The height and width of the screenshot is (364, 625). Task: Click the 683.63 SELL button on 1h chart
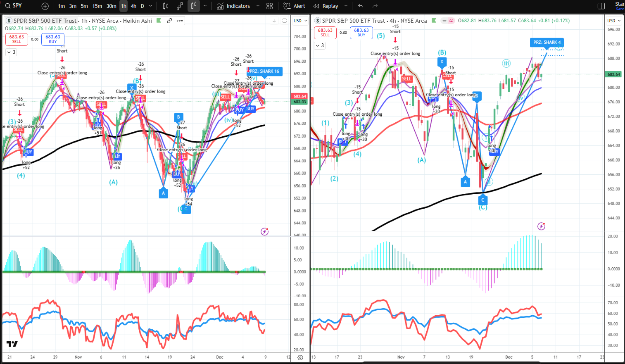(x=17, y=39)
